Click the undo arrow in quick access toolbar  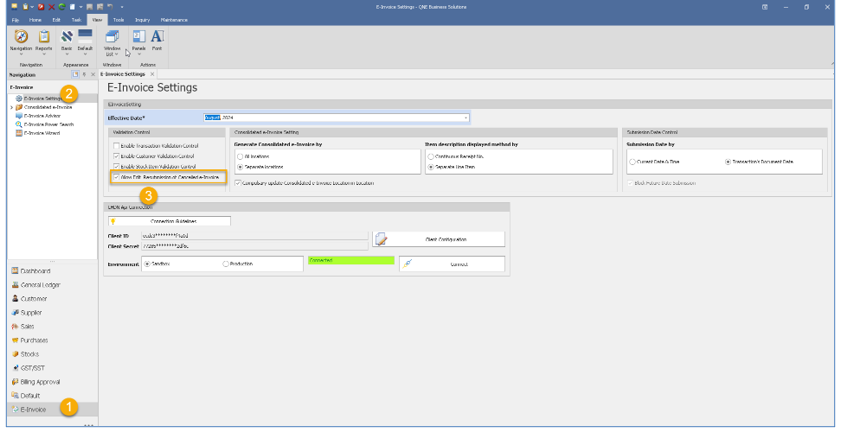[x=110, y=7]
